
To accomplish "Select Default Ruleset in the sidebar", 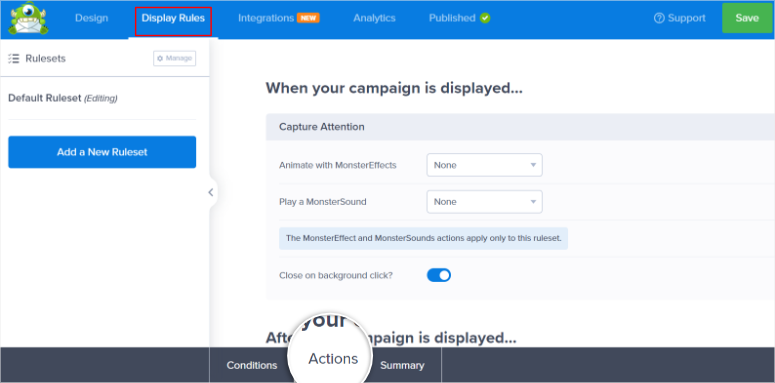I will tap(63, 98).
